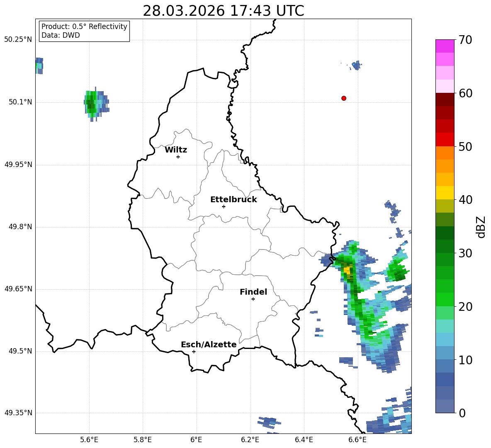This screenshot has width=491, height=448.
Task: Click the 5.8°E longitude label
Action: [143, 440]
